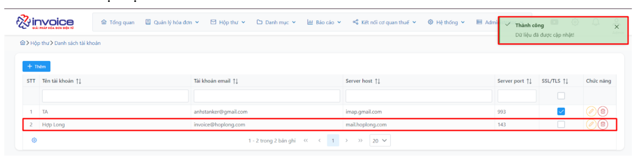644x164 pixels.
Task: Click the Tài khoản email filter input field
Action: tap(267, 96)
